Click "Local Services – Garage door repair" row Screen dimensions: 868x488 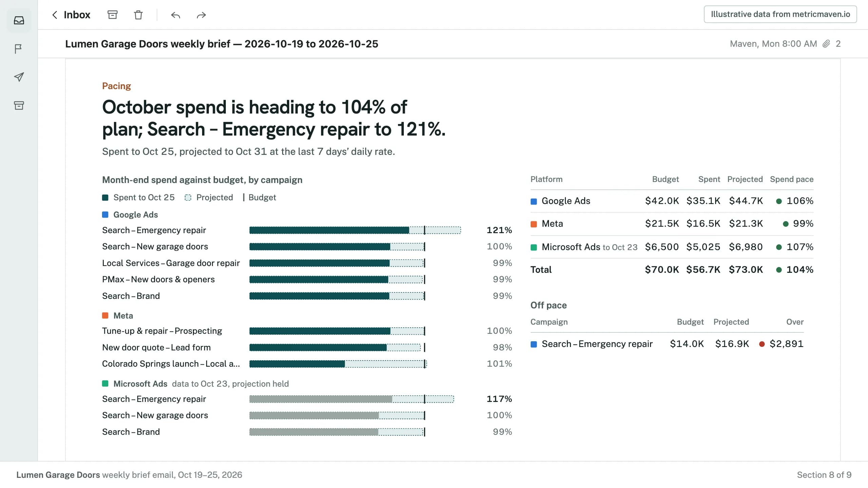307,263
